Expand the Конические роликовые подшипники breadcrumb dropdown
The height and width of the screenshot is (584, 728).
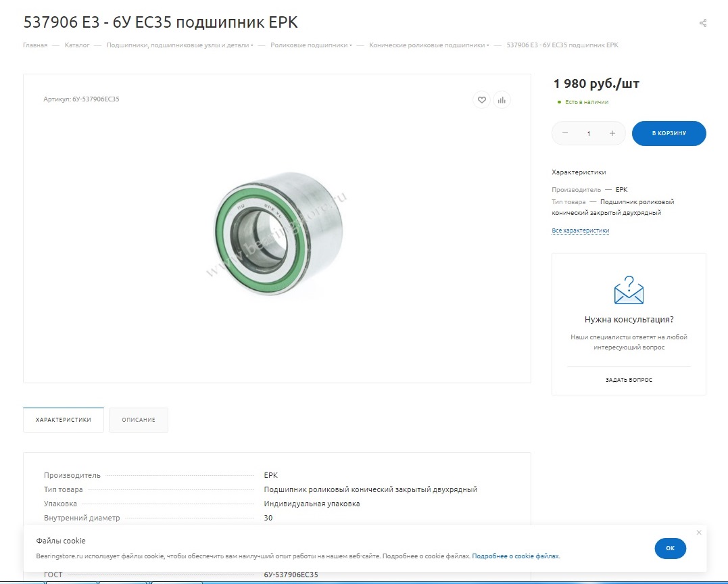pos(488,46)
